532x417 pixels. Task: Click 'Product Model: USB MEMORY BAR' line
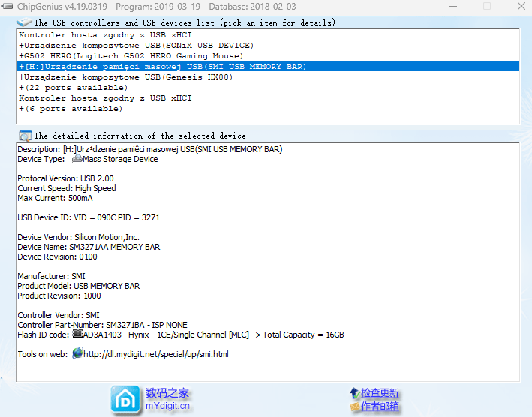78,286
